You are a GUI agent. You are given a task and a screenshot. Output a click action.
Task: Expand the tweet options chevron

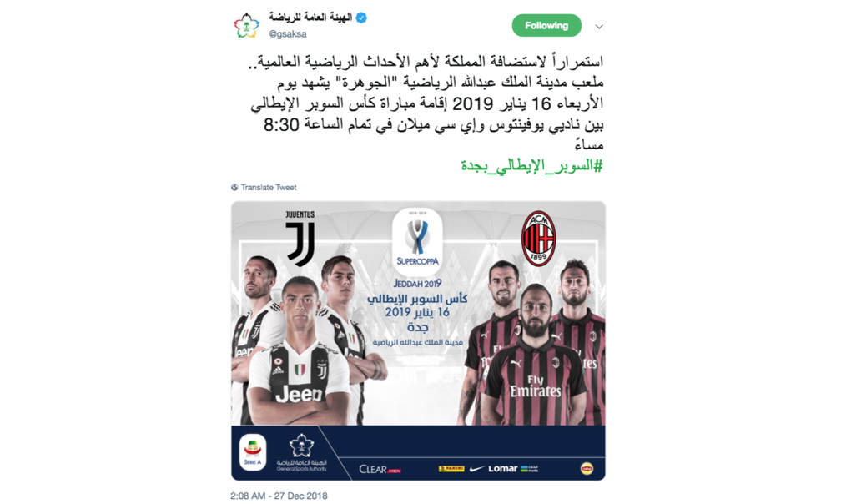(x=599, y=26)
